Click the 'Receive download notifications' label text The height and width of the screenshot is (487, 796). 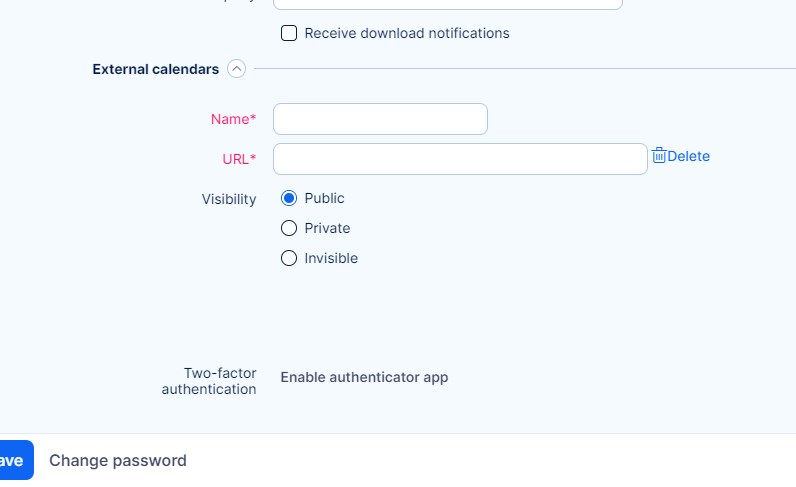(407, 33)
